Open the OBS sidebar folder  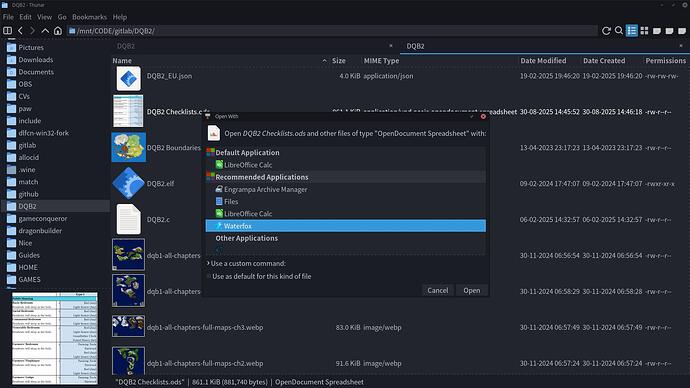tap(25, 84)
